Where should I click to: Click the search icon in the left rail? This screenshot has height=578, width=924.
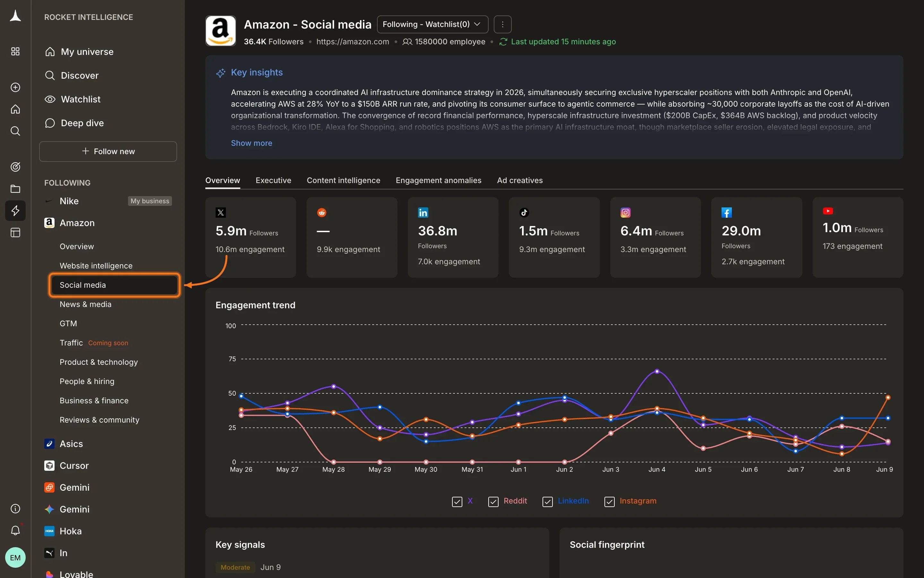click(15, 131)
